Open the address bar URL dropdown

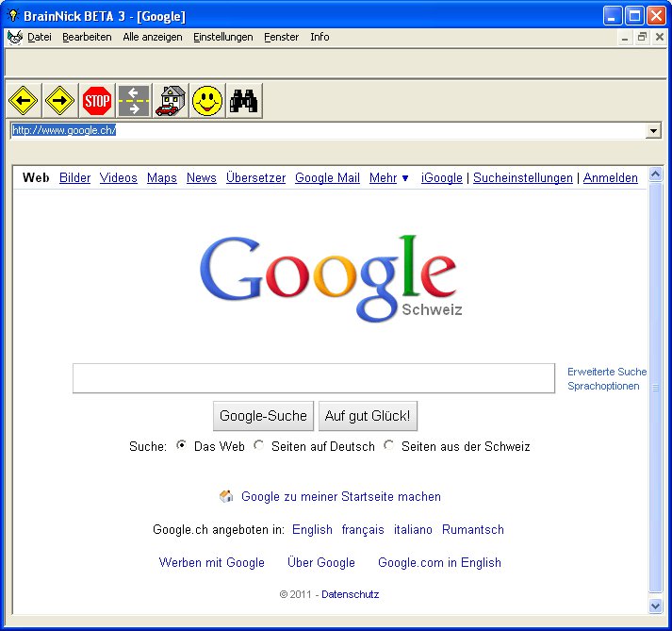pyautogui.click(x=653, y=130)
